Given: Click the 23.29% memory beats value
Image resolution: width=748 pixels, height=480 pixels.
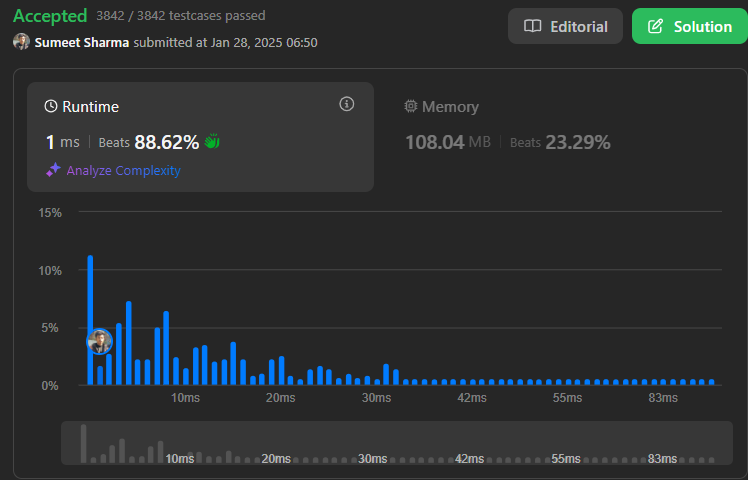Looking at the screenshot, I should pyautogui.click(x=577, y=142).
